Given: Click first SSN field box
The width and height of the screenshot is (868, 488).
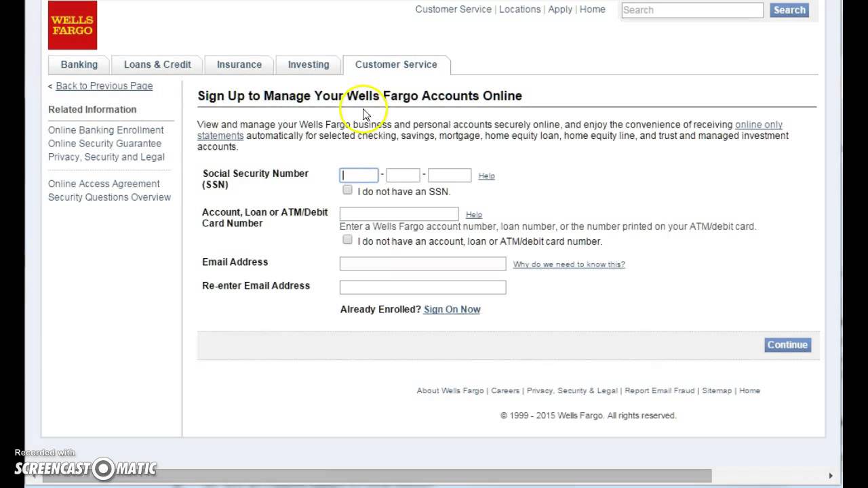Looking at the screenshot, I should (359, 176).
